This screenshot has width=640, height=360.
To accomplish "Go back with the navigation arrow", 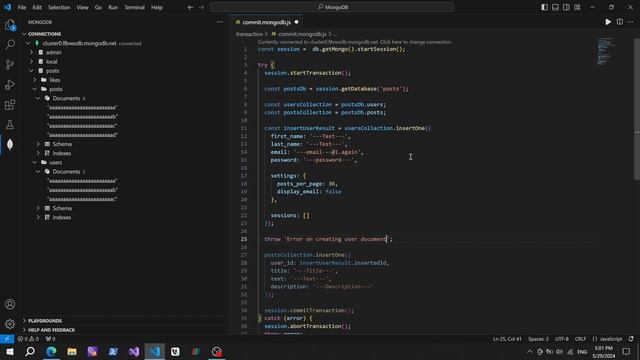I will [x=190, y=7].
